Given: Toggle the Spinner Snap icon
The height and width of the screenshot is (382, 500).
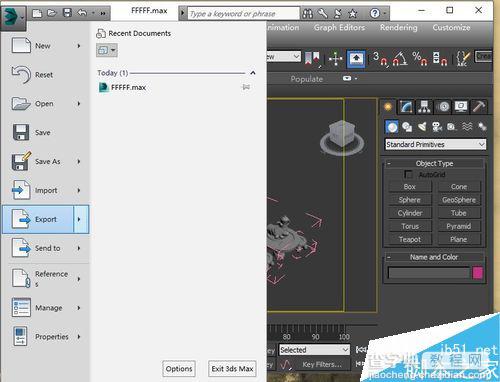Looking at the screenshot, I should [440, 59].
